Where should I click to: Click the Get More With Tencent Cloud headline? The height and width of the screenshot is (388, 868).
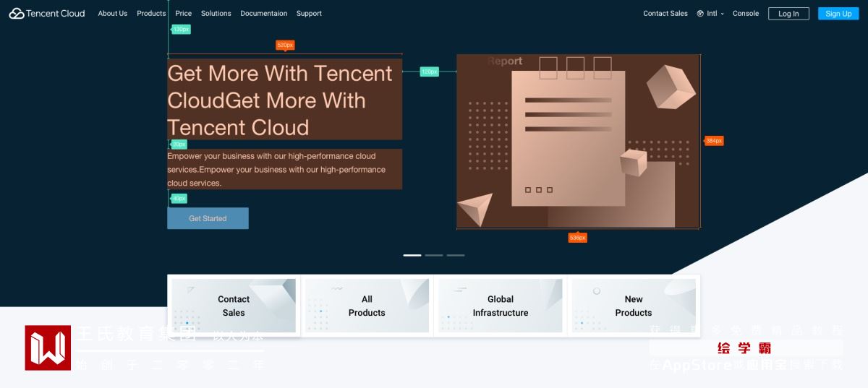pyautogui.click(x=284, y=100)
